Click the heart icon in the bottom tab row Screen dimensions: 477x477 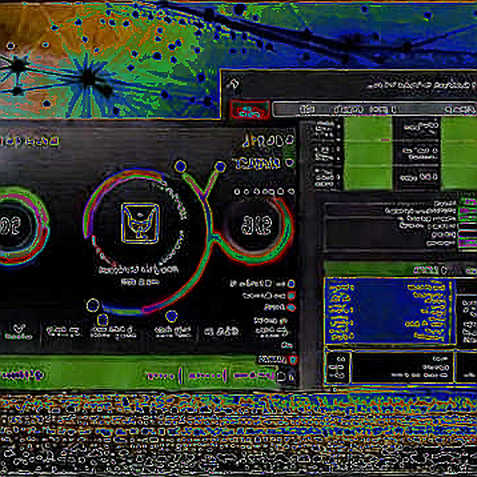18,330
